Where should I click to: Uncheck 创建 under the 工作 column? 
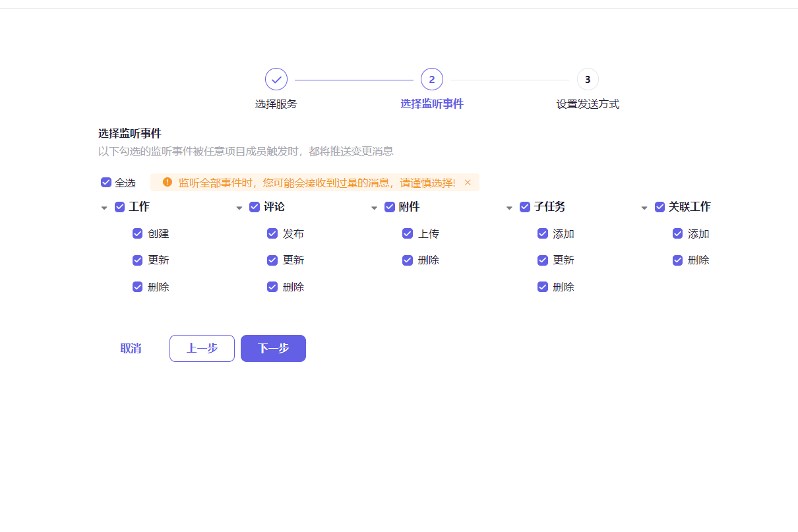(137, 233)
